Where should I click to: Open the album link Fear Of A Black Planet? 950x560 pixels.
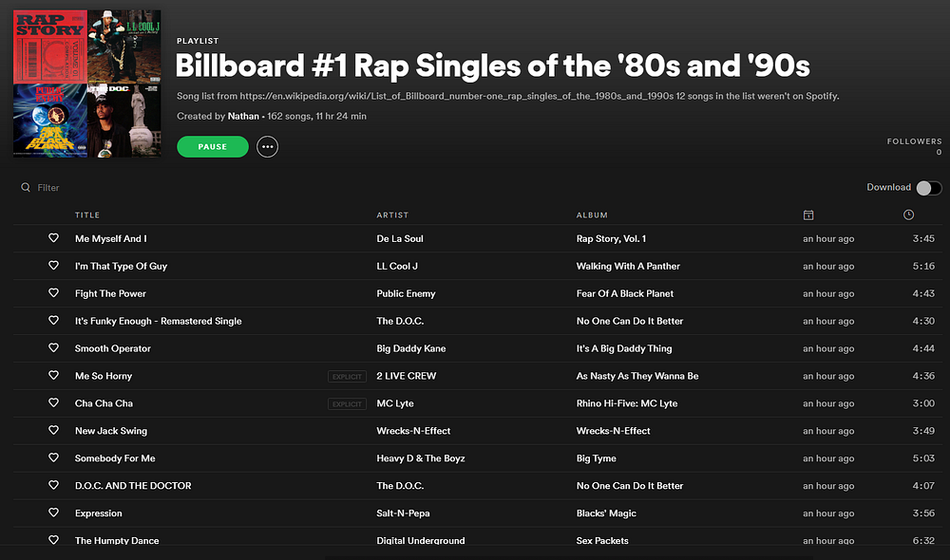click(625, 293)
